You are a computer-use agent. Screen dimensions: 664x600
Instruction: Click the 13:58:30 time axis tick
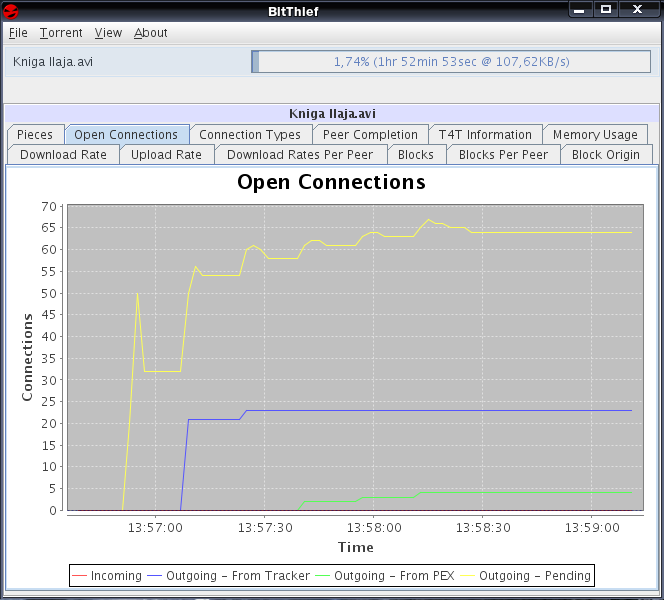[483, 528]
